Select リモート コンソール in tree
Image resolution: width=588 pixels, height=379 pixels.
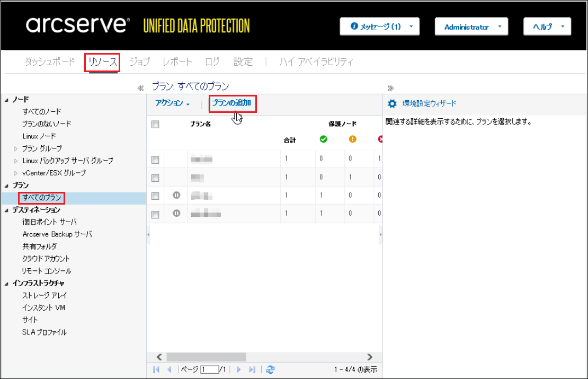click(x=47, y=271)
